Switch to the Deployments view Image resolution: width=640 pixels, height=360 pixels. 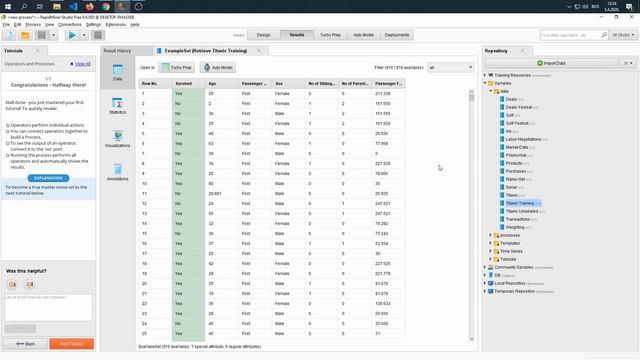397,35
